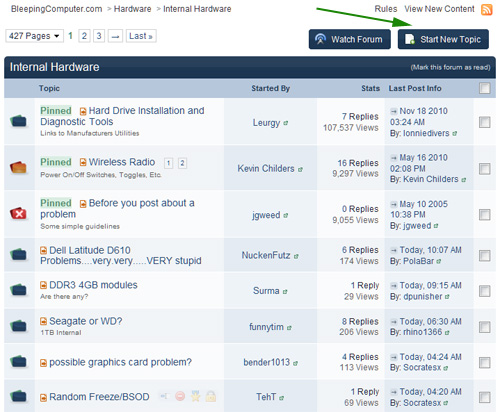Click the orange RSS feed icon
This screenshot has height=412, width=500.
tap(486, 9)
